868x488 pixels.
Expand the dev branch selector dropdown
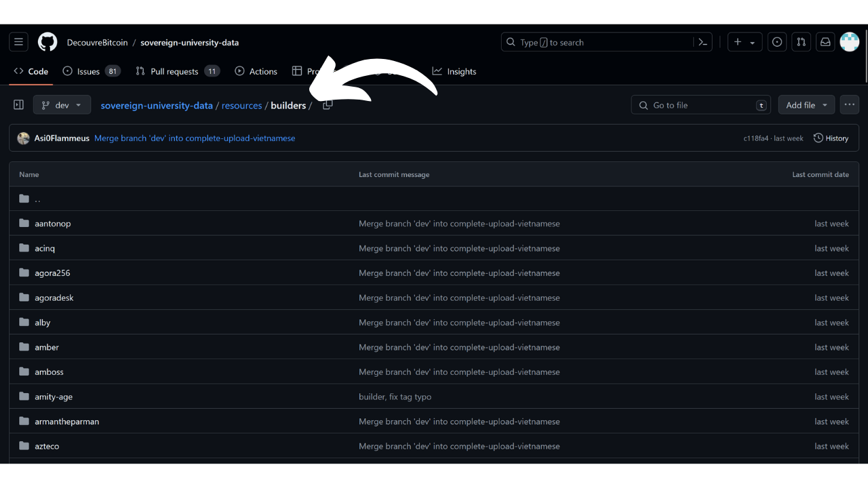click(x=62, y=105)
